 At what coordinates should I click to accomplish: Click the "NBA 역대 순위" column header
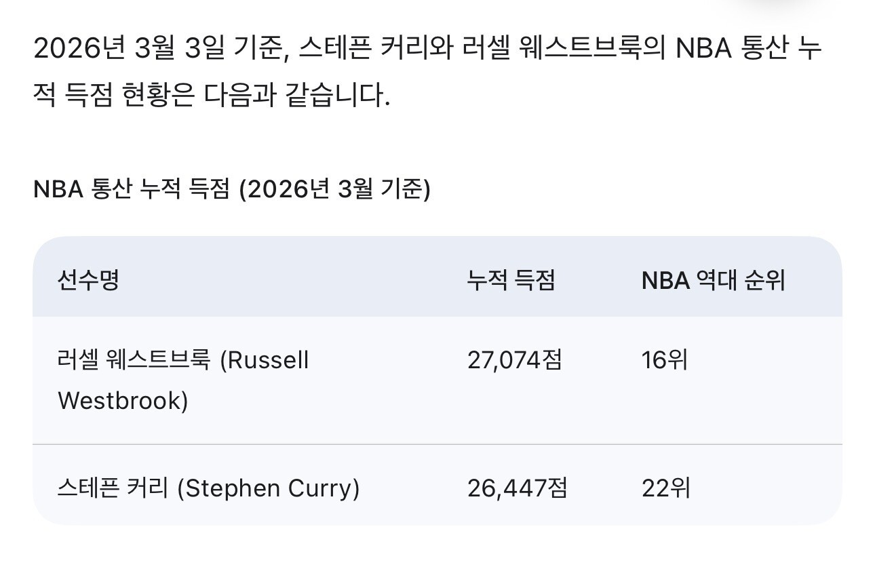tap(713, 279)
